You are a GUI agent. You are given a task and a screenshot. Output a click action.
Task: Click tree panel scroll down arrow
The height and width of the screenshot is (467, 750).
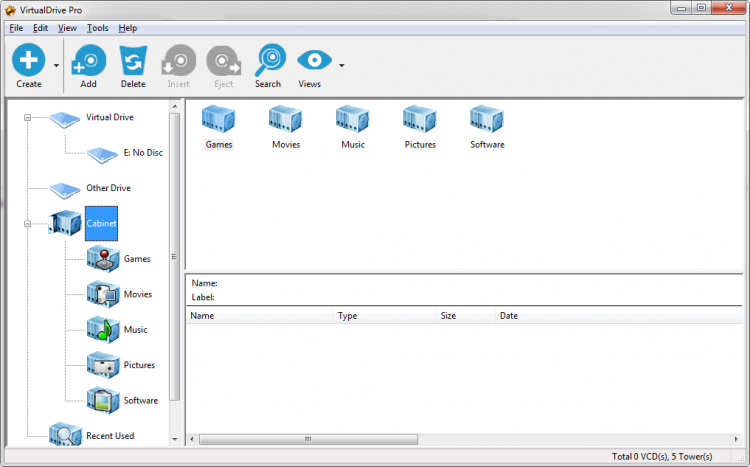coord(175,439)
